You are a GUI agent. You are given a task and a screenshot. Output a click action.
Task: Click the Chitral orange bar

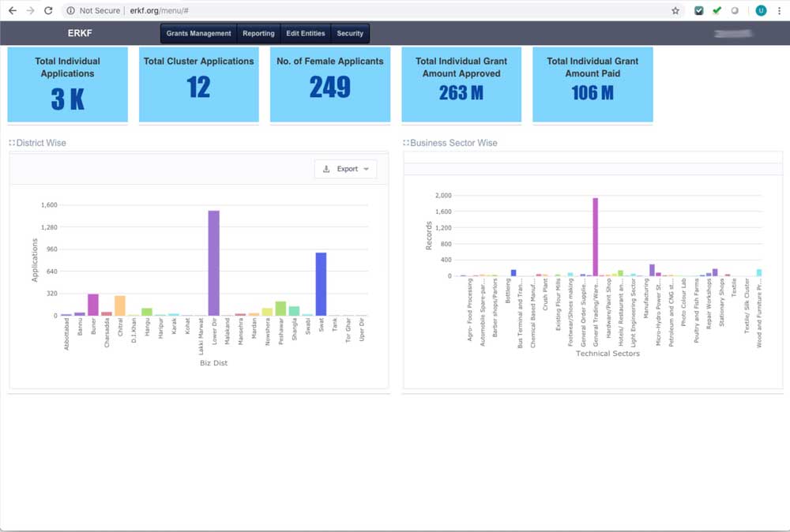click(120, 305)
